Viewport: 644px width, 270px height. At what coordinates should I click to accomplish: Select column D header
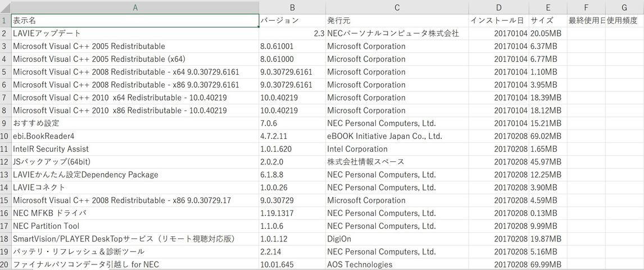(x=498, y=7)
